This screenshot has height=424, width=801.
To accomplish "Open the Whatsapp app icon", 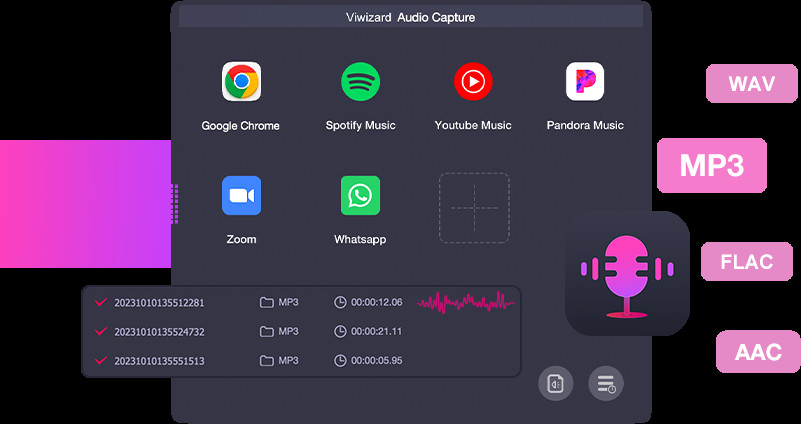I will 361,195.
